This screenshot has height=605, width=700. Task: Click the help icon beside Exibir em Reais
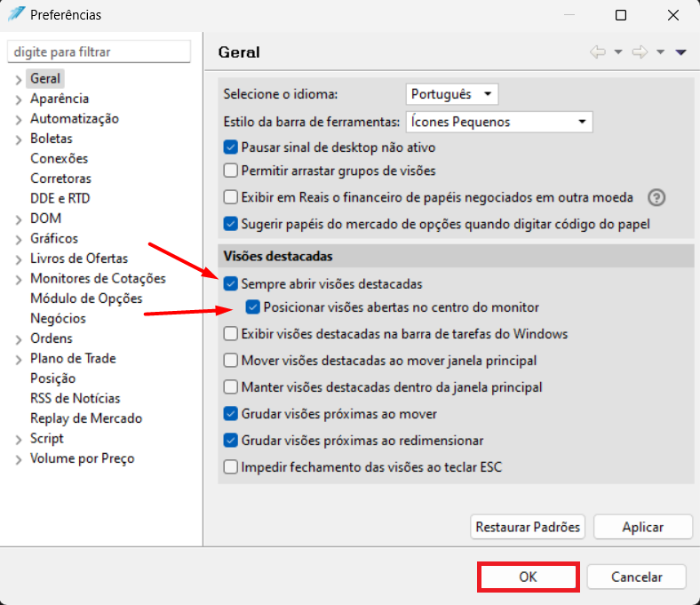(x=656, y=197)
